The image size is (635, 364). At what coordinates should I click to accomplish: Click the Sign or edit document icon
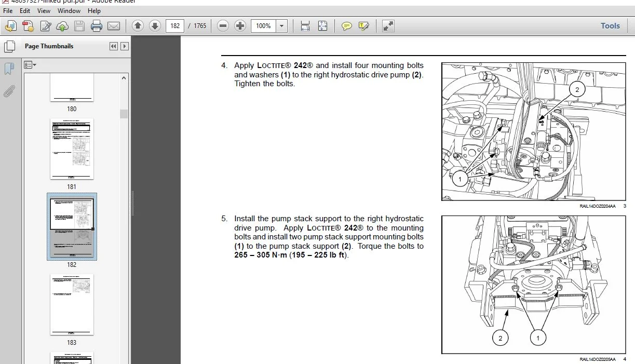[46, 26]
